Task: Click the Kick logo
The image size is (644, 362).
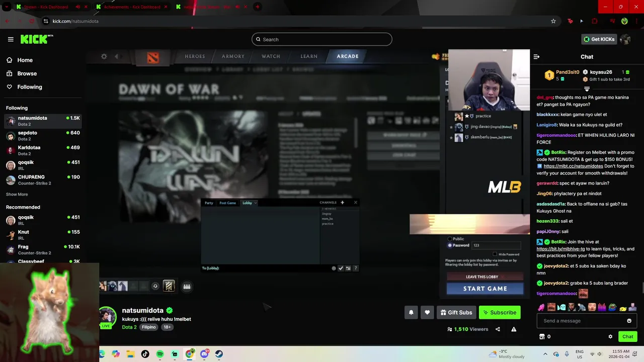Action: 37,39
